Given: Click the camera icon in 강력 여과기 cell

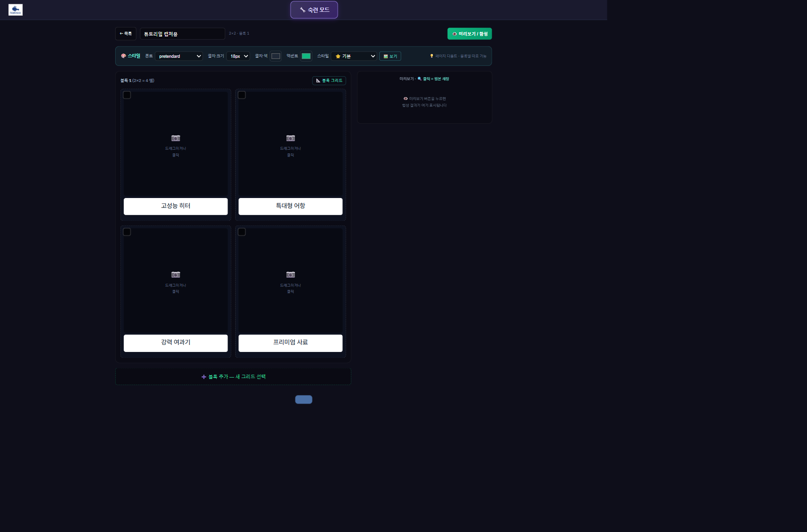Looking at the screenshot, I should pos(175,275).
